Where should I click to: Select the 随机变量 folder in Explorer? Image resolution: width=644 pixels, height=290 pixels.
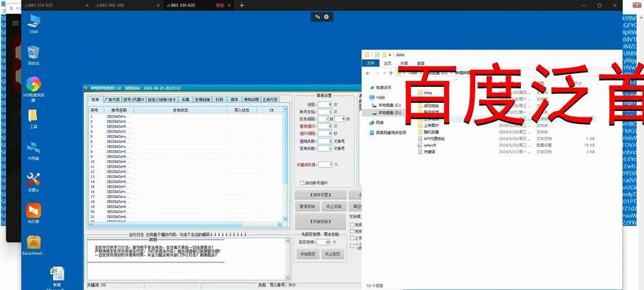tap(428, 132)
